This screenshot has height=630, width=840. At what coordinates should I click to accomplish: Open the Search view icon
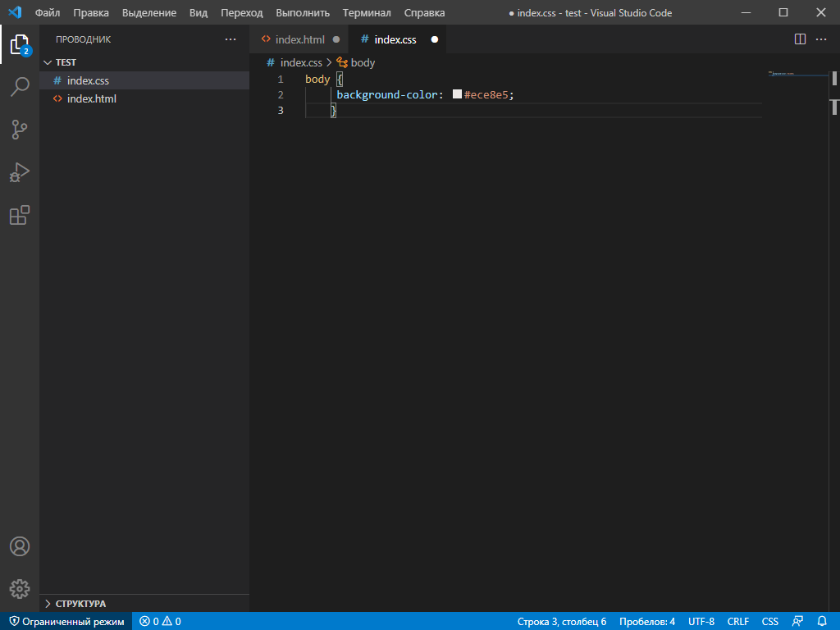pos(20,86)
